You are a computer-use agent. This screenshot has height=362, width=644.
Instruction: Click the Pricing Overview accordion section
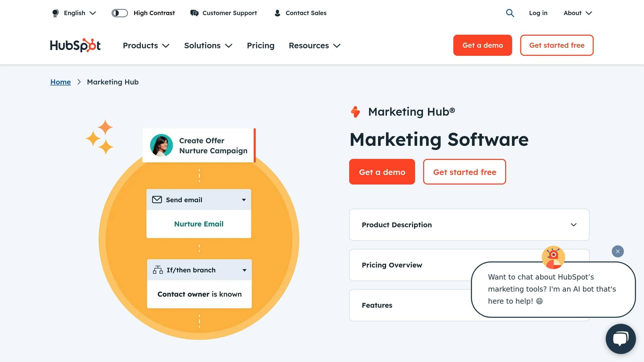click(x=392, y=265)
